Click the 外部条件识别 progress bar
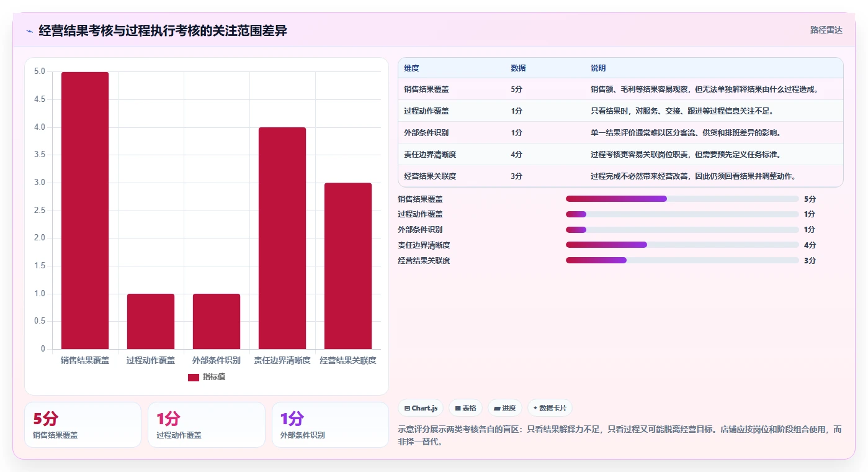The width and height of the screenshot is (868, 472). (682, 230)
